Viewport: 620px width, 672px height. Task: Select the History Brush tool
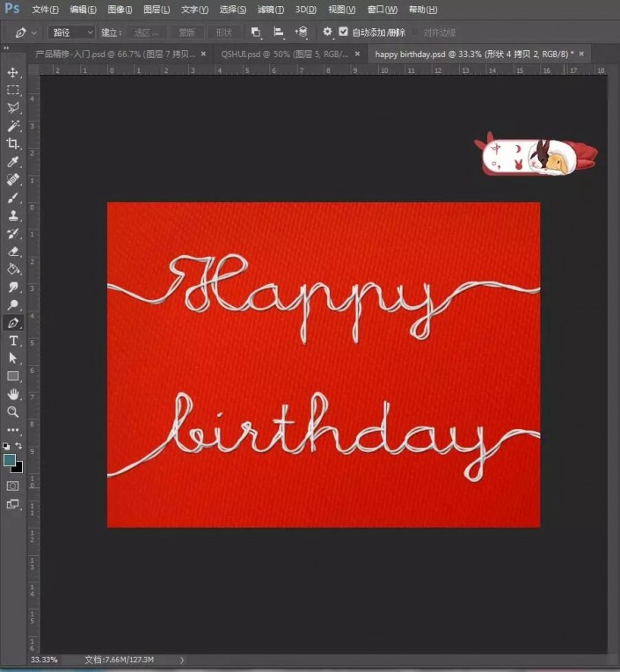[13, 234]
